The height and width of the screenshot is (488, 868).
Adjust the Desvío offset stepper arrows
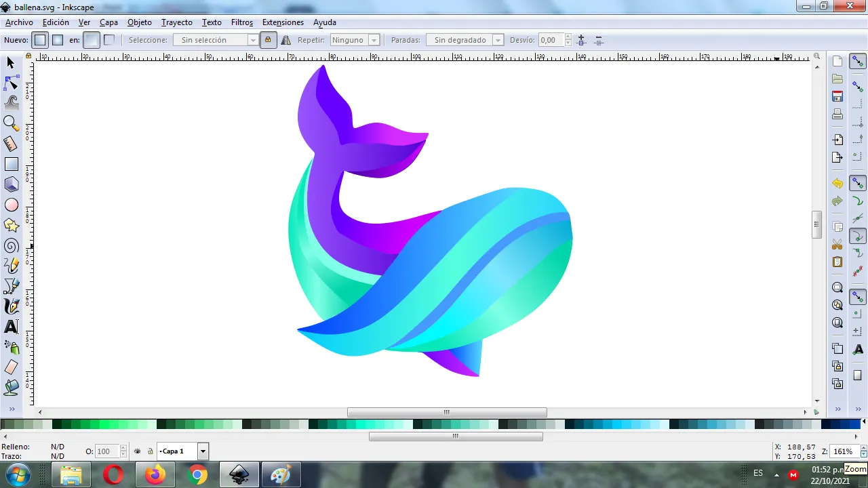(x=568, y=40)
